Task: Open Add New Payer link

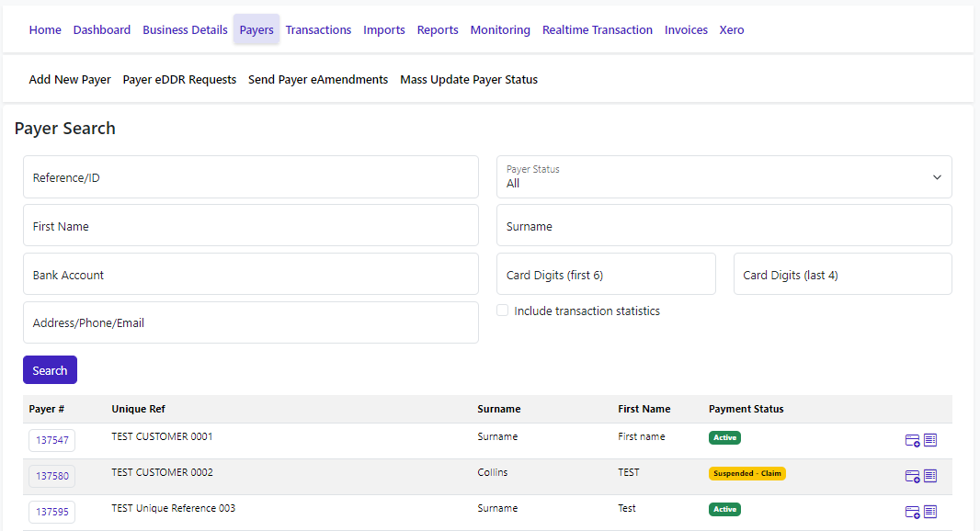Action: [x=70, y=79]
